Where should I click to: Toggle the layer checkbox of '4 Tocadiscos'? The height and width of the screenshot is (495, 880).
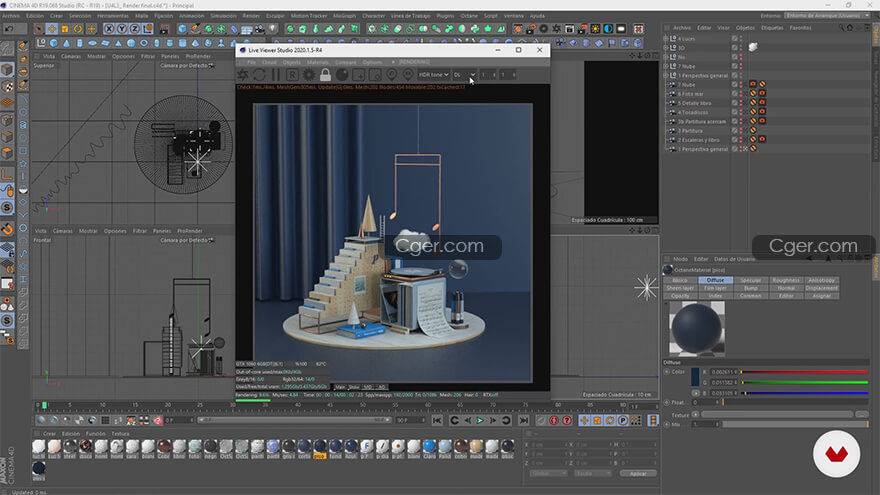734,112
